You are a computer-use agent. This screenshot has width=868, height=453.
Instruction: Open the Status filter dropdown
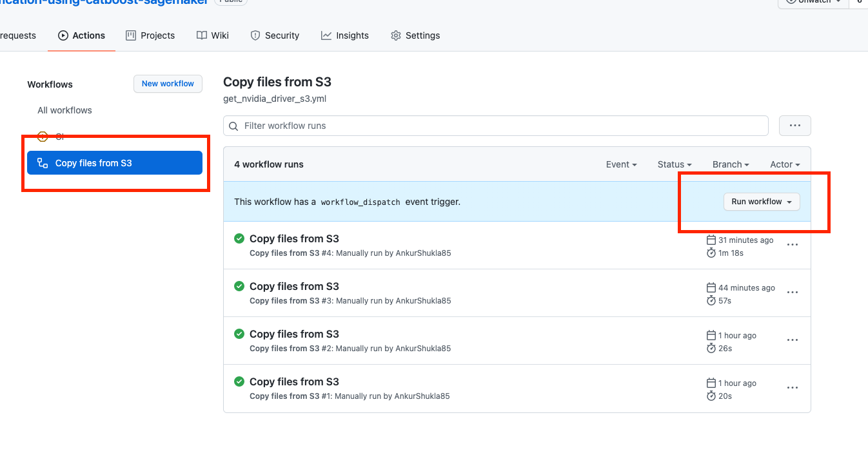pyautogui.click(x=675, y=164)
